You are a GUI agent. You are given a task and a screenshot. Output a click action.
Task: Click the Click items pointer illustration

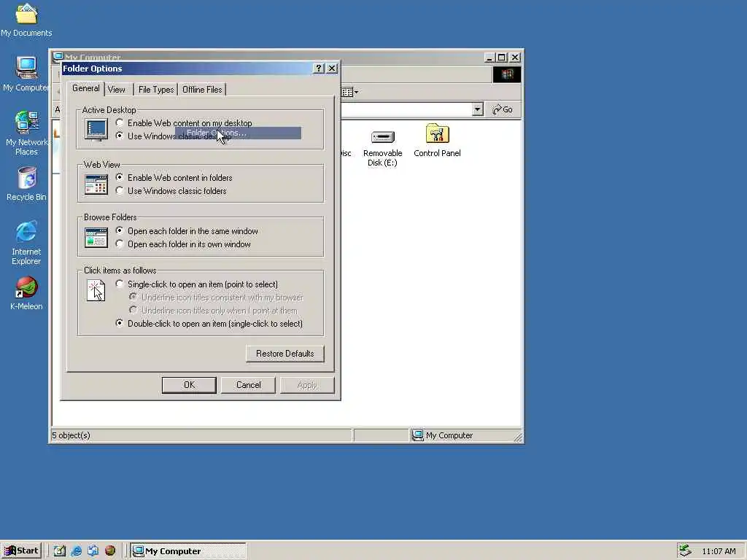pyautogui.click(x=96, y=290)
